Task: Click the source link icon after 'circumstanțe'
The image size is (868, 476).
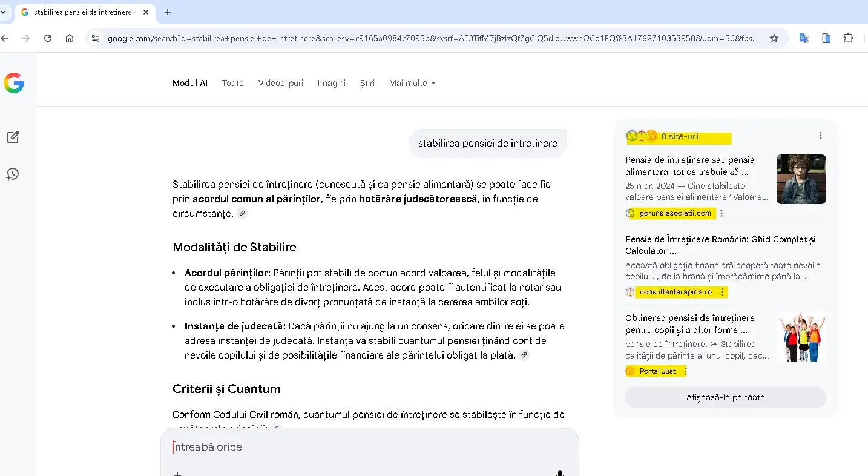Action: tap(242, 213)
